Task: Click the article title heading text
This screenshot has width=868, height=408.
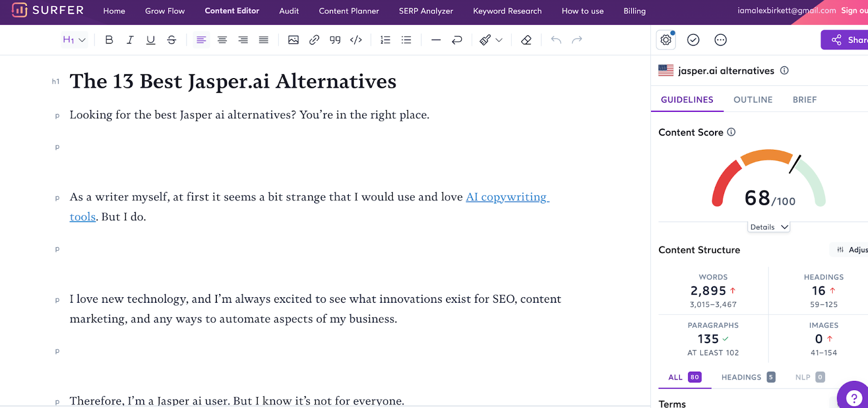Action: tap(233, 81)
